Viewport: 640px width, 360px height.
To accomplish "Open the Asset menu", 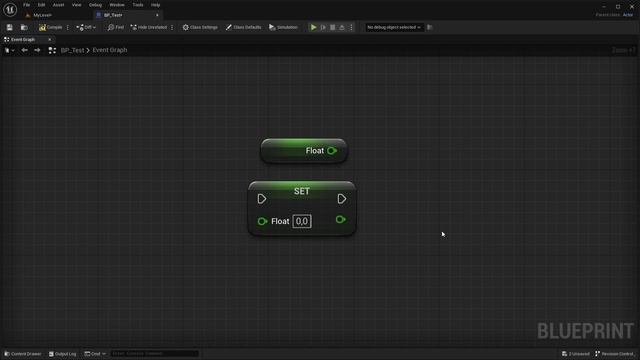I will click(58, 5).
